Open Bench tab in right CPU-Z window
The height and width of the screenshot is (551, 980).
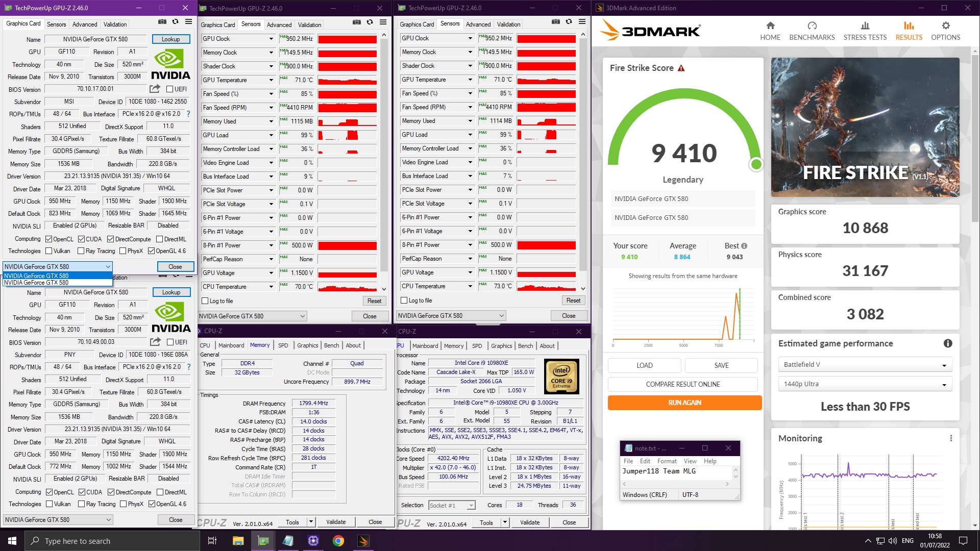[x=525, y=346]
